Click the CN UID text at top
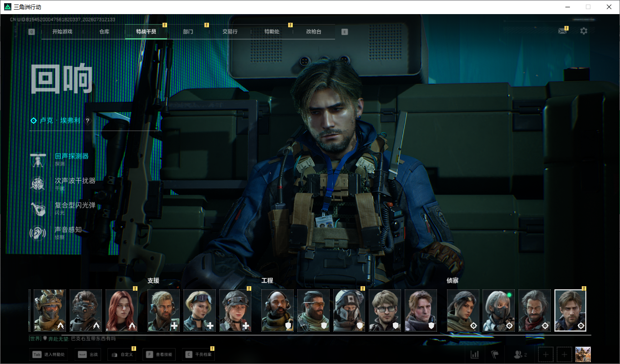The width and height of the screenshot is (620, 364). pyautogui.click(x=63, y=20)
